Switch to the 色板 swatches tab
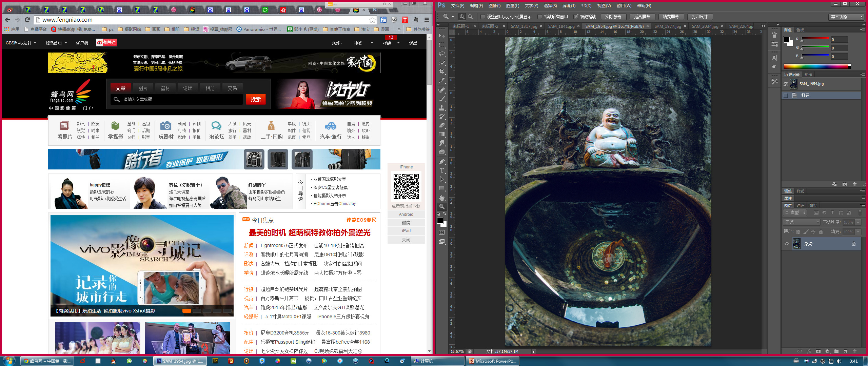 800,30
